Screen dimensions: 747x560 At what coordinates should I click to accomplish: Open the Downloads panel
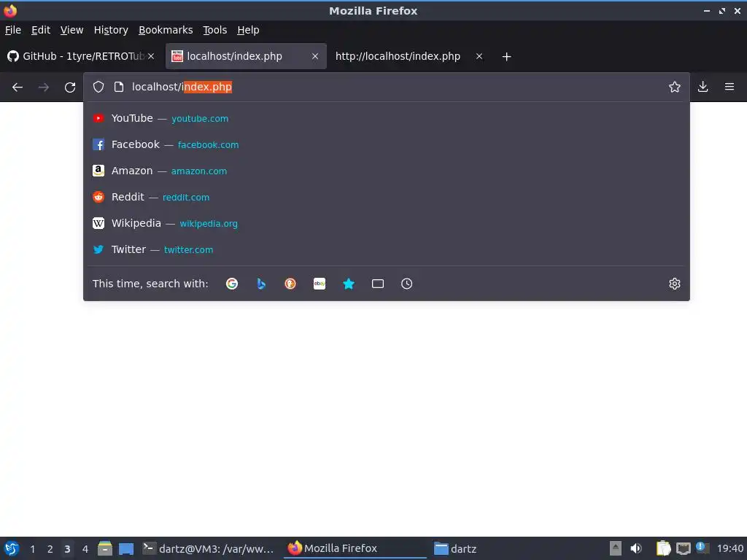[x=703, y=87]
